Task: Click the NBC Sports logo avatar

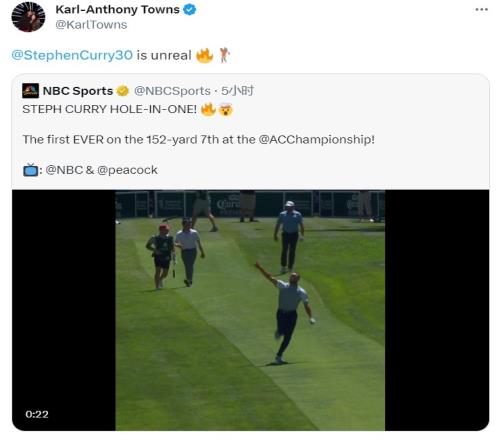Action: 30,91
